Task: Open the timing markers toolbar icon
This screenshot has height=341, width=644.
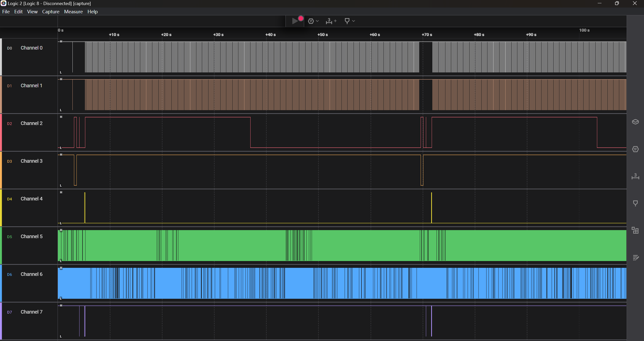Action: point(347,21)
